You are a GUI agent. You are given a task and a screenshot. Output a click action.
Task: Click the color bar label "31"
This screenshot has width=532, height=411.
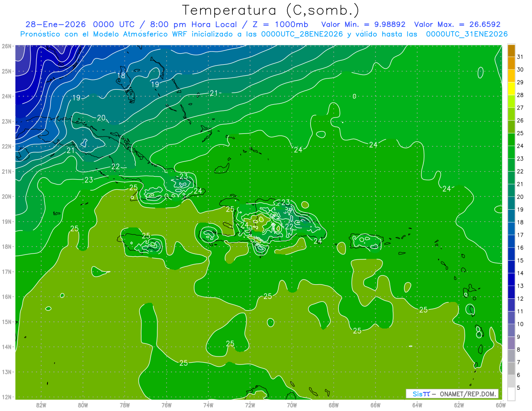[x=520, y=57]
